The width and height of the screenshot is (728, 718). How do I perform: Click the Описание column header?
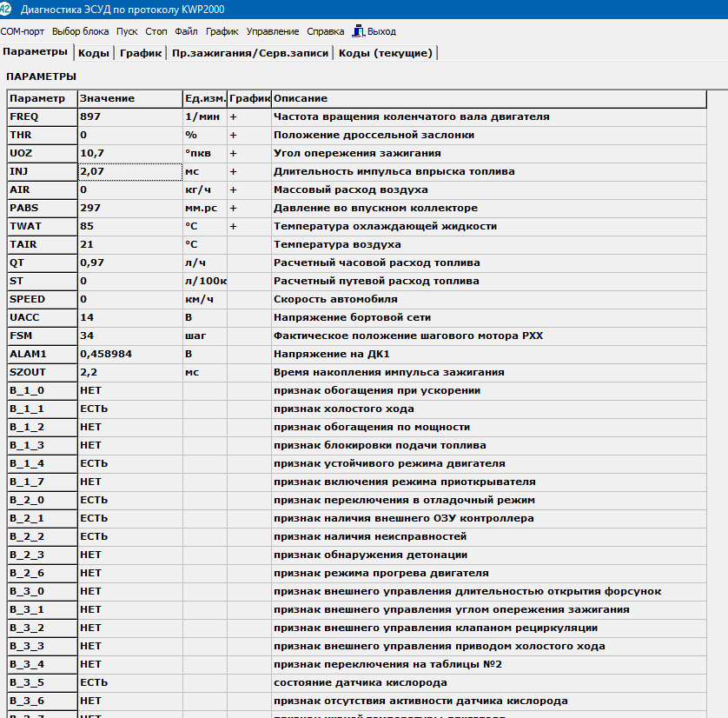pyautogui.click(x=489, y=98)
